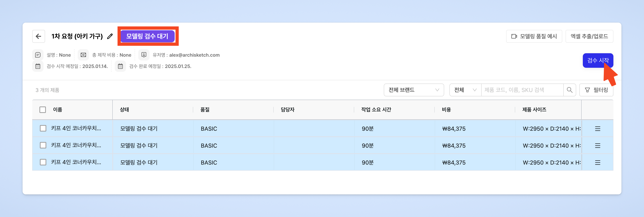Click the search magnifier icon

pos(570,90)
